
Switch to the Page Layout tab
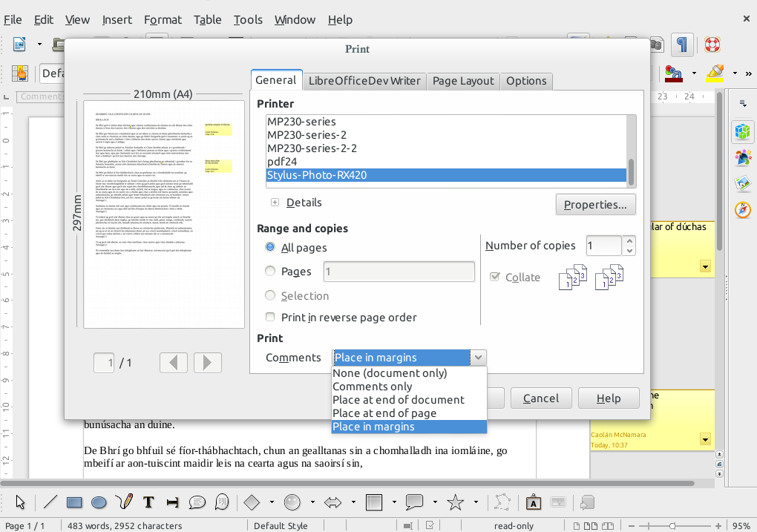[463, 81]
